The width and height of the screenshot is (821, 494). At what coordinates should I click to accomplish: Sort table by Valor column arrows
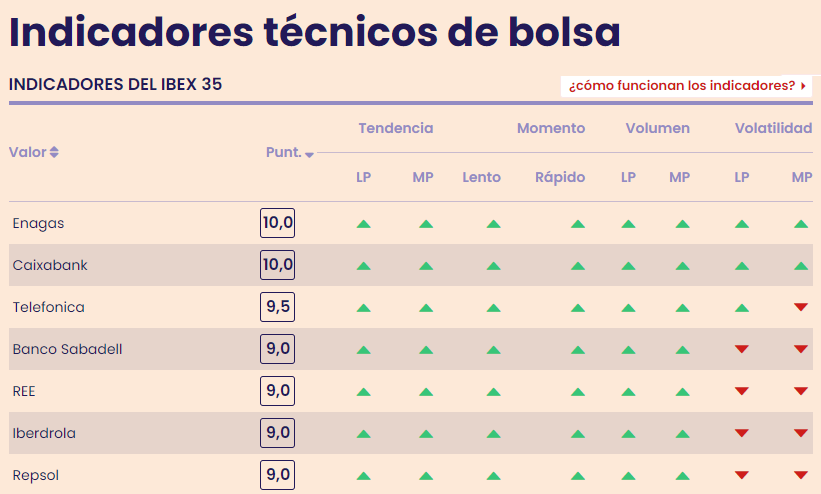54,152
